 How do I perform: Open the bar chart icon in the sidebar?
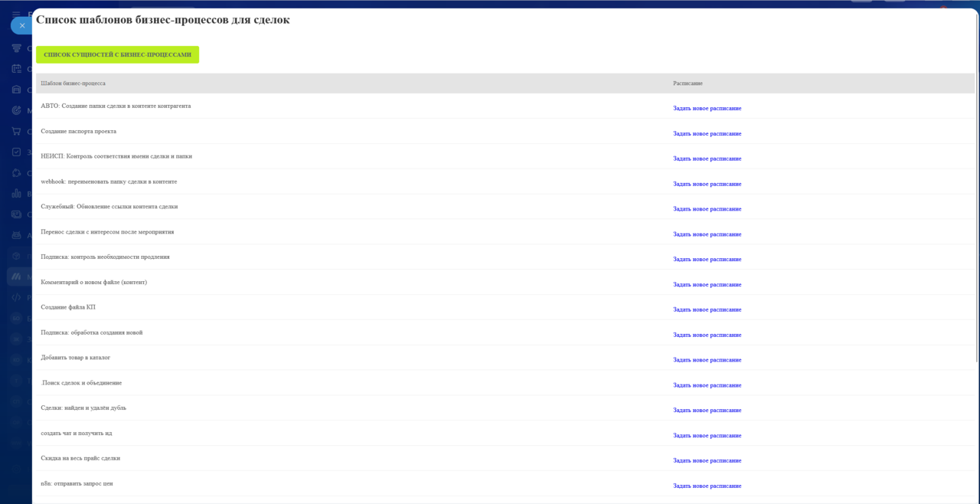[x=16, y=193]
